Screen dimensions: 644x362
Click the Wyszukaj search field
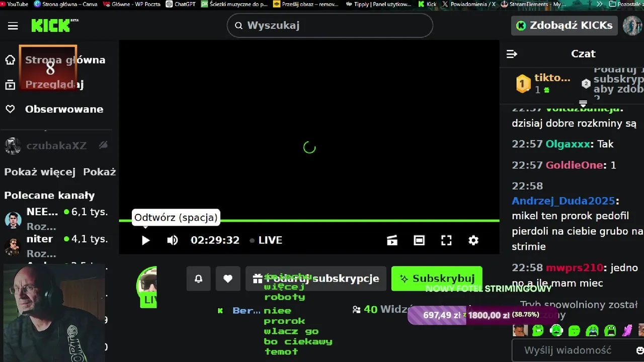pos(330,25)
